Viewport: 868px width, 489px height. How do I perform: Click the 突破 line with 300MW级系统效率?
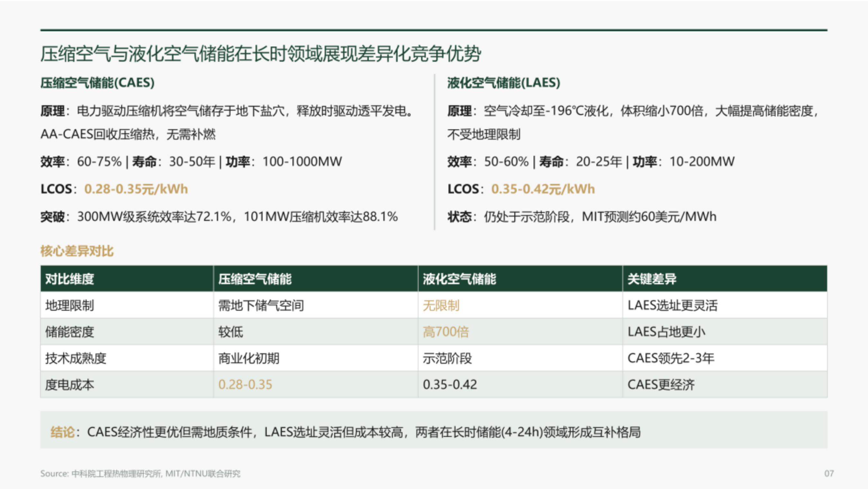219,217
